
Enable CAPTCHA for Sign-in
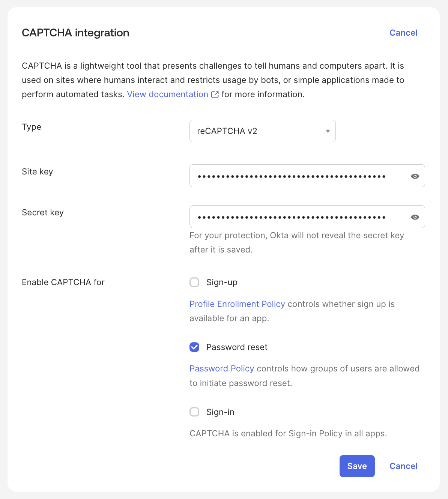coord(194,412)
